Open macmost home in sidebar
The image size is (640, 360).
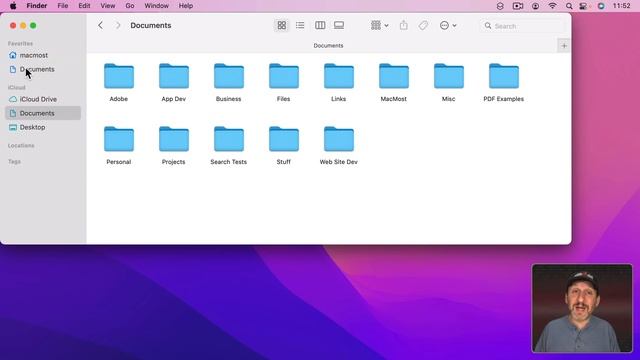tap(43, 55)
